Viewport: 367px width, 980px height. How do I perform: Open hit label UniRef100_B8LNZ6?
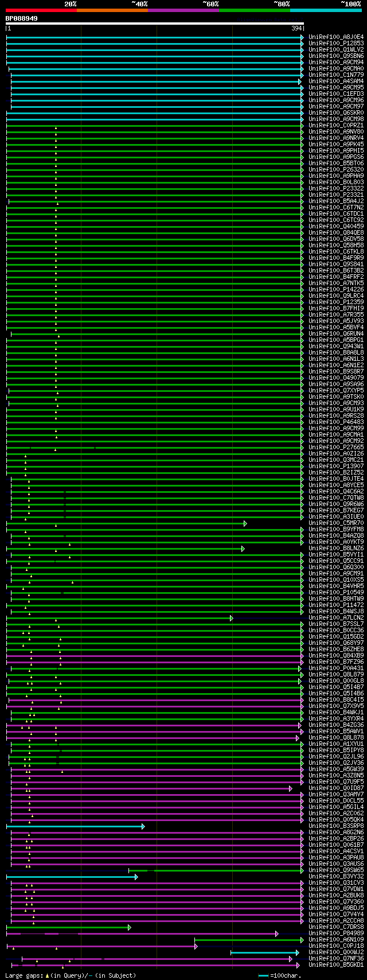[x=336, y=548]
